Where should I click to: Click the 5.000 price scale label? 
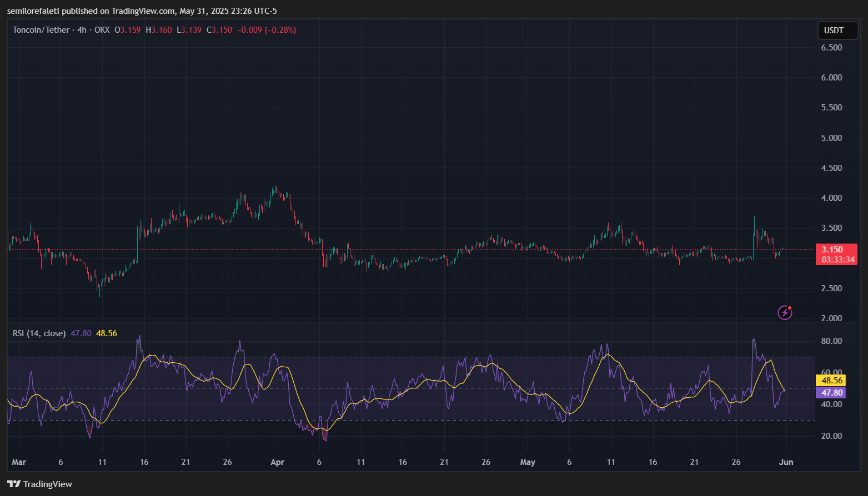point(831,138)
